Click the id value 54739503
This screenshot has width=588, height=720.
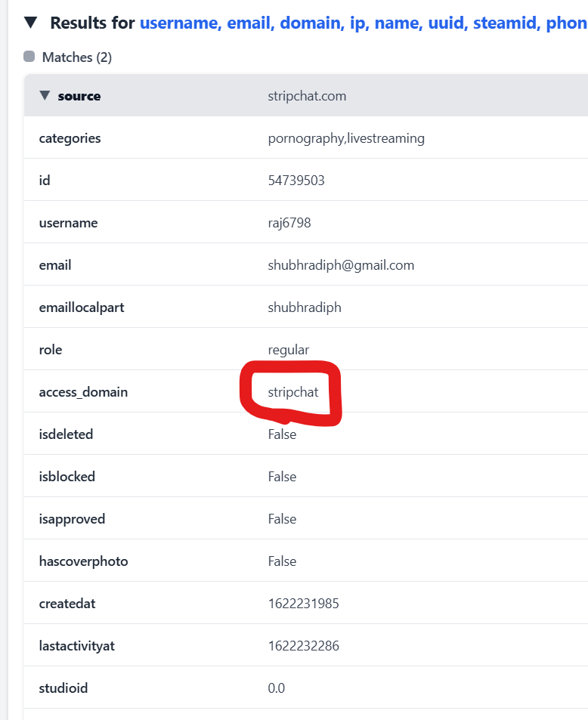[x=296, y=181]
